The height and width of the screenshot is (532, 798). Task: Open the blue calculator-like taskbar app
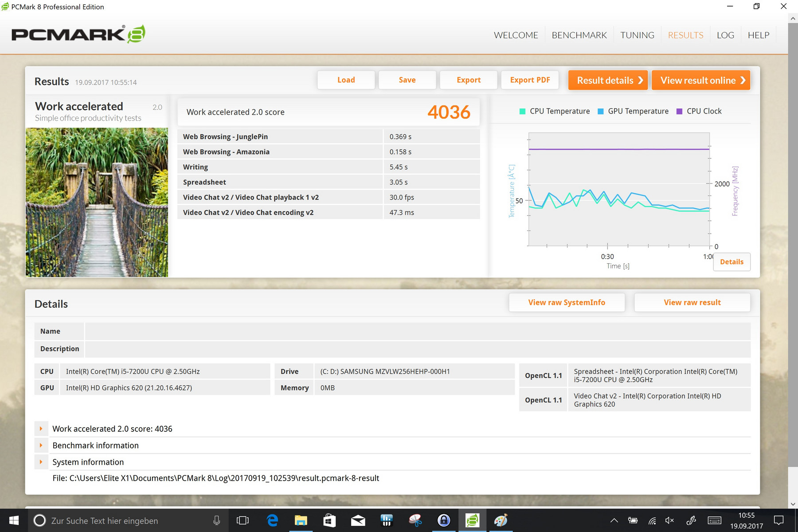[387, 520]
